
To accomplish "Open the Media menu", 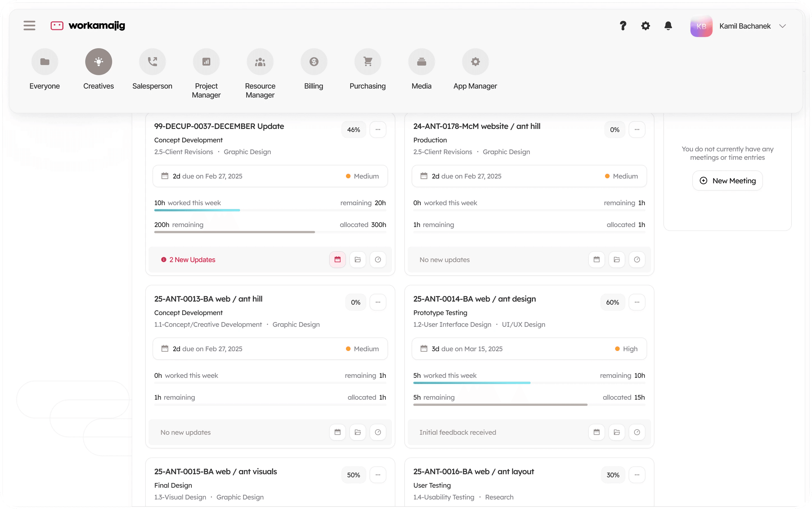I will tap(421, 69).
